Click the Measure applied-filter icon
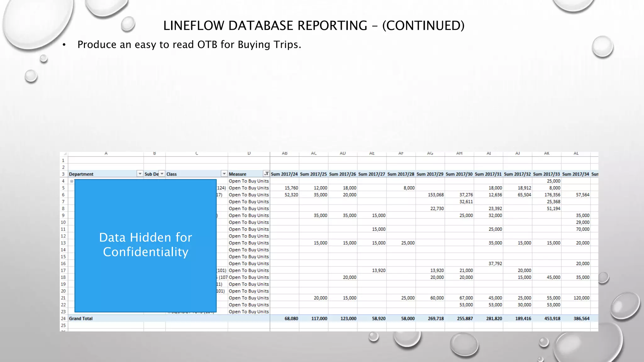The width and height of the screenshot is (644, 362). coord(266,174)
